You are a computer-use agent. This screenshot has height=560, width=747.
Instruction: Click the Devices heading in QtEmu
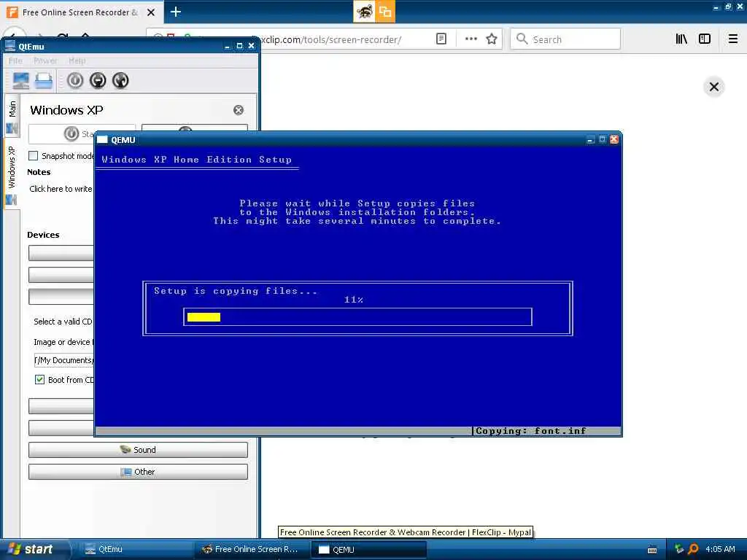tap(43, 235)
